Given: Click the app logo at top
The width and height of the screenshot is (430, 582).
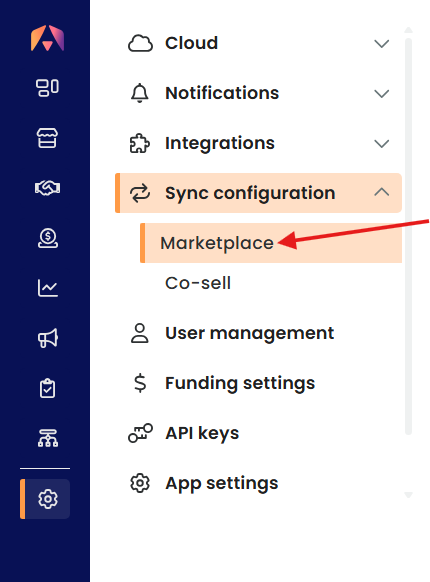Looking at the screenshot, I should [x=48, y=38].
